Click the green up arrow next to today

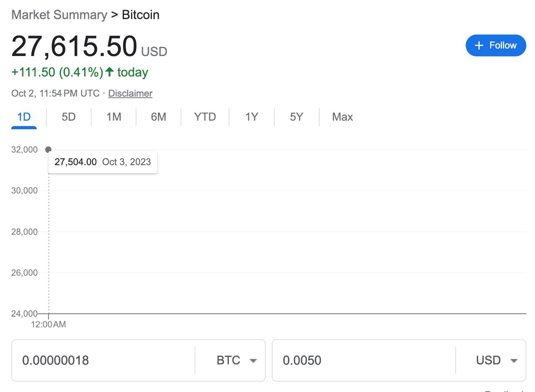click(110, 72)
